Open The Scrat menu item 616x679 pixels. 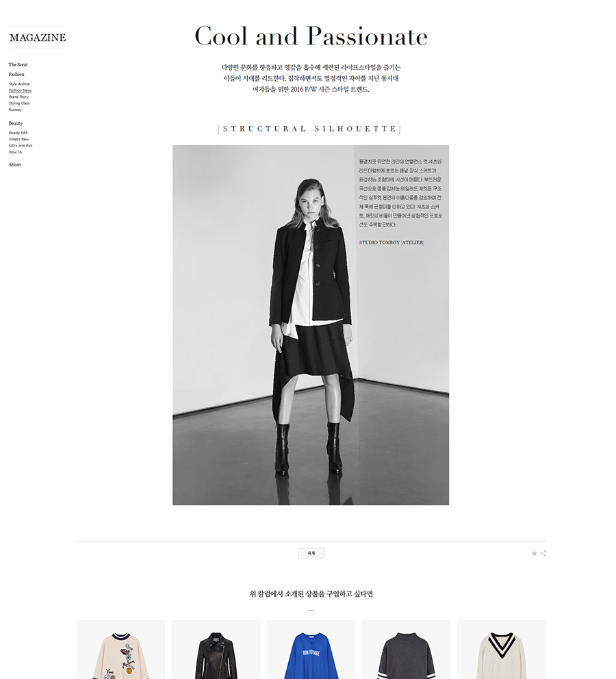[18, 64]
